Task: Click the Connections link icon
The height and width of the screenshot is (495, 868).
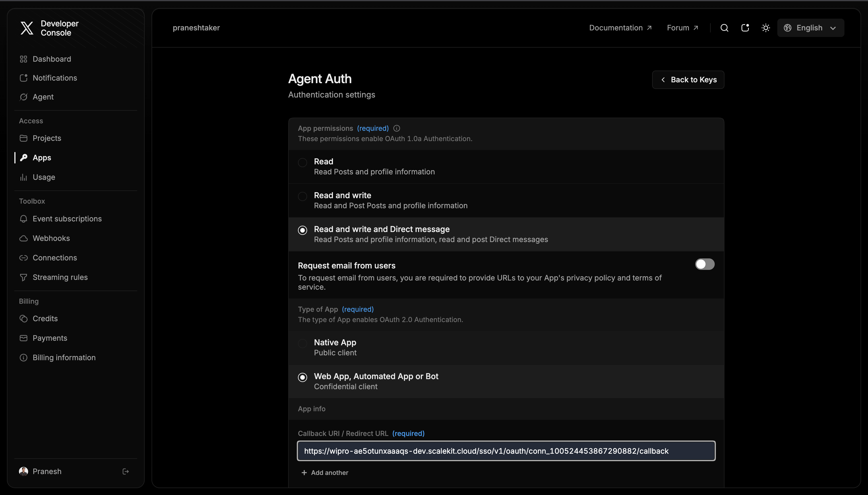Action: 24,258
